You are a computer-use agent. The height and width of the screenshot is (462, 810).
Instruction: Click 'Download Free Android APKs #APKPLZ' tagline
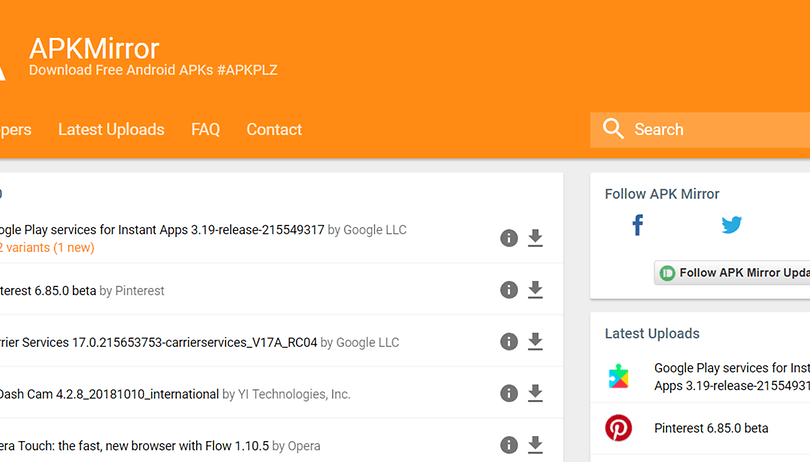tap(153, 70)
